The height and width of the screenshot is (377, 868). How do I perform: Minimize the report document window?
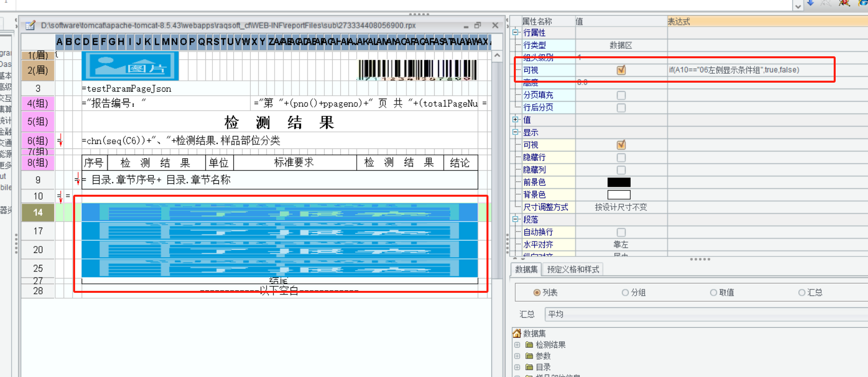466,26
